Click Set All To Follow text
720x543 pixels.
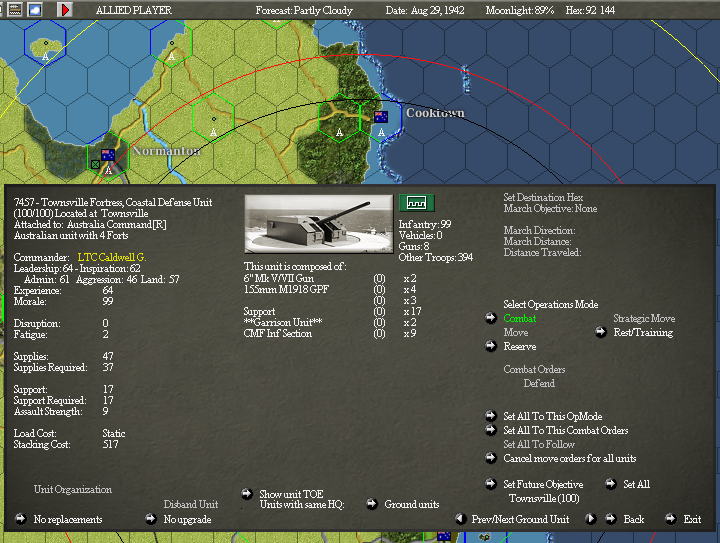click(x=539, y=444)
